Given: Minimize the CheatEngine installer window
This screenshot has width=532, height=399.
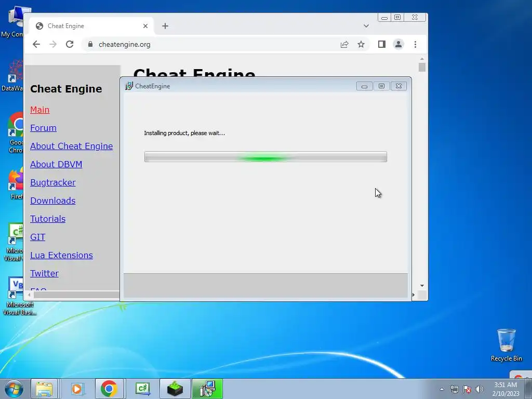Looking at the screenshot, I should click(364, 86).
